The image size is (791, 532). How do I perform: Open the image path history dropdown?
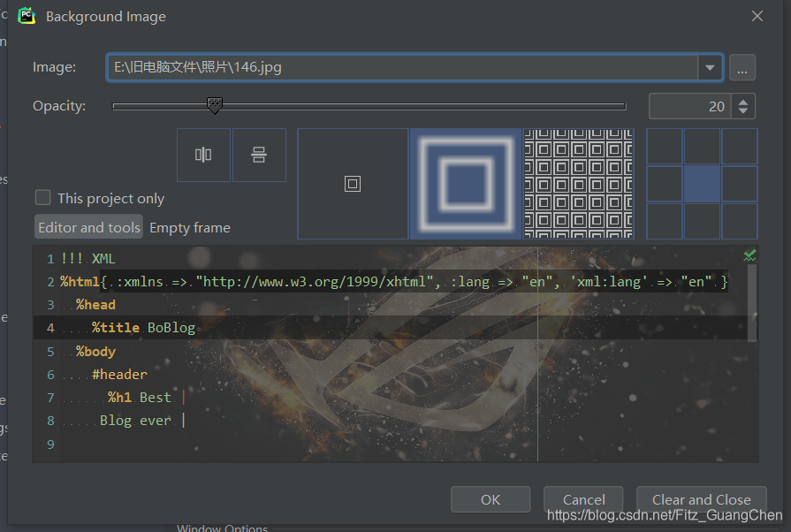pyautogui.click(x=710, y=67)
